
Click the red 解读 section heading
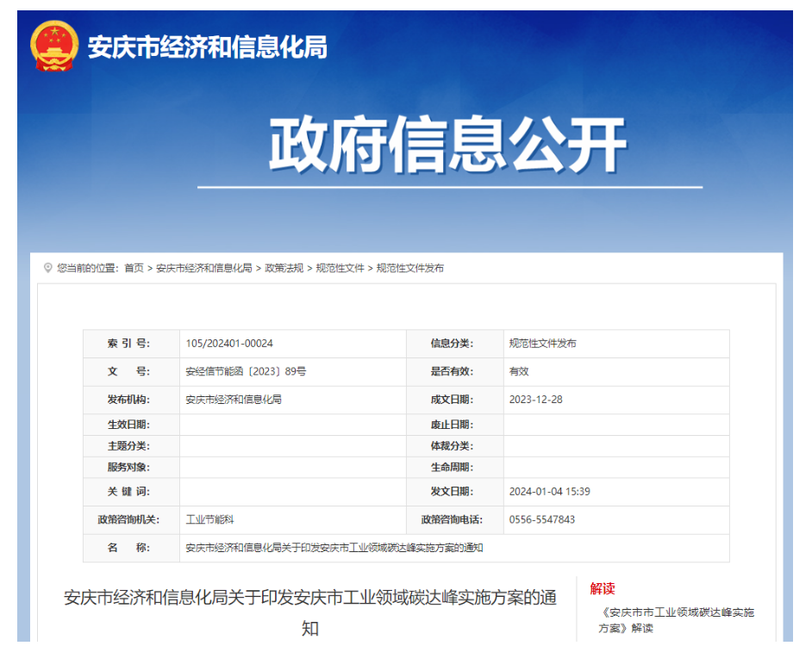tap(603, 588)
